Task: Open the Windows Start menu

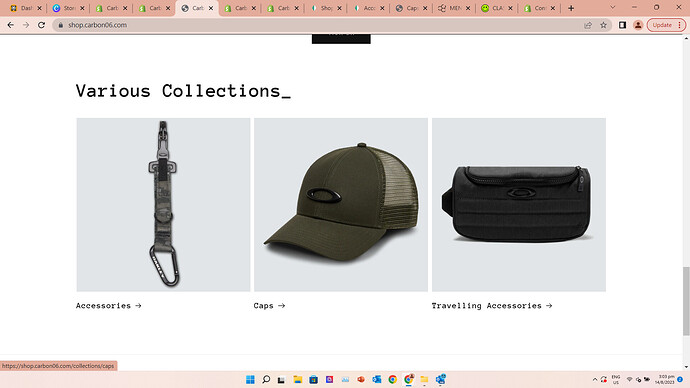Action: 250,379
